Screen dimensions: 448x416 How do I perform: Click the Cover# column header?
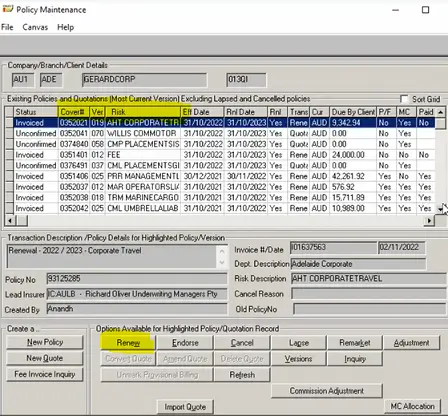[x=74, y=112]
